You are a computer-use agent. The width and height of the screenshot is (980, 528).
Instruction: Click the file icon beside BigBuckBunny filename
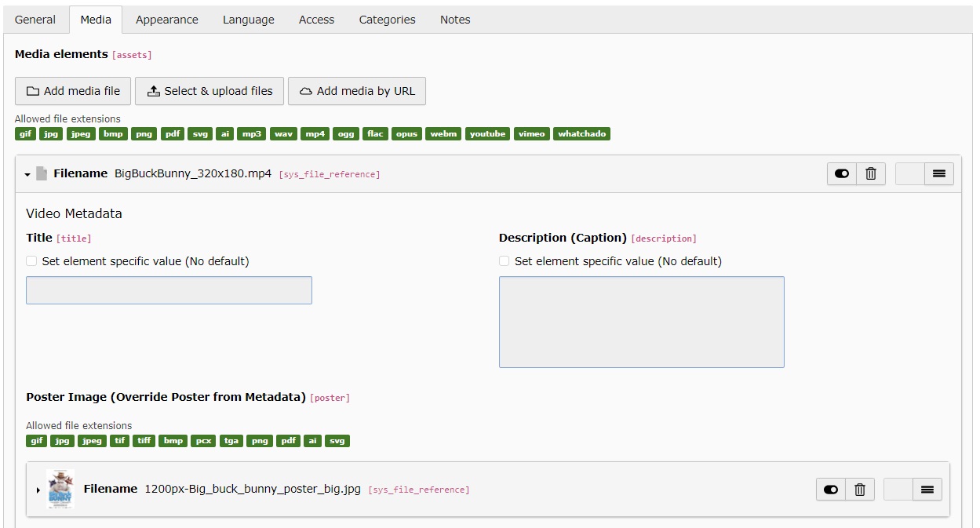click(x=42, y=174)
